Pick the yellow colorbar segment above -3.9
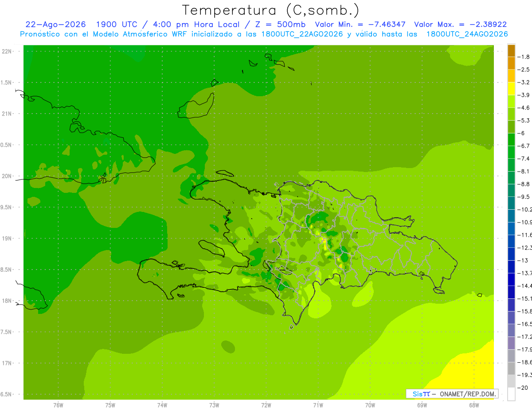This screenshot has height=411, width=532. pyautogui.click(x=511, y=89)
